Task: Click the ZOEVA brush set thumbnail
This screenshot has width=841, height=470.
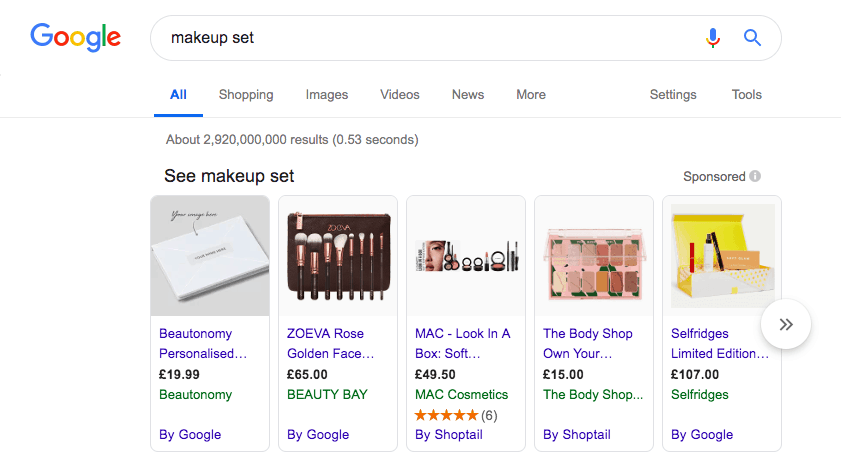Action: click(337, 256)
